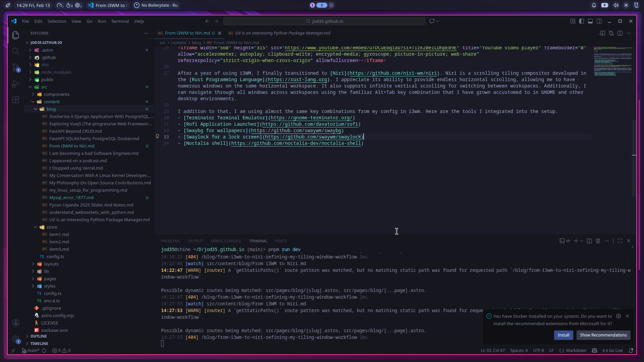Open the Customize Layout icon

573,21
